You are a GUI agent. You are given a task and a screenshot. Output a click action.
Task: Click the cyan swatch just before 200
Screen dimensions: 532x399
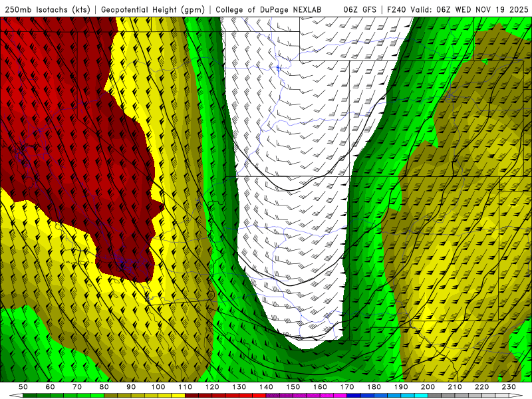point(421,395)
